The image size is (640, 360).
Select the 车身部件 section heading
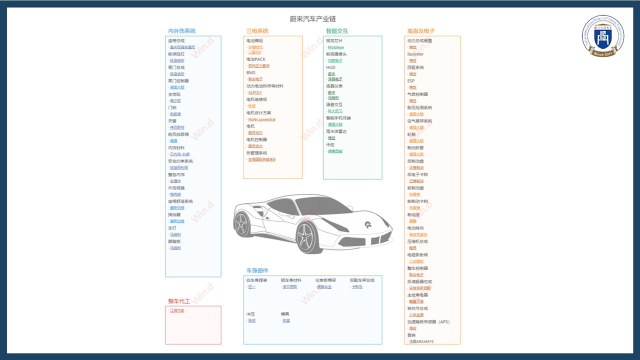click(x=257, y=271)
